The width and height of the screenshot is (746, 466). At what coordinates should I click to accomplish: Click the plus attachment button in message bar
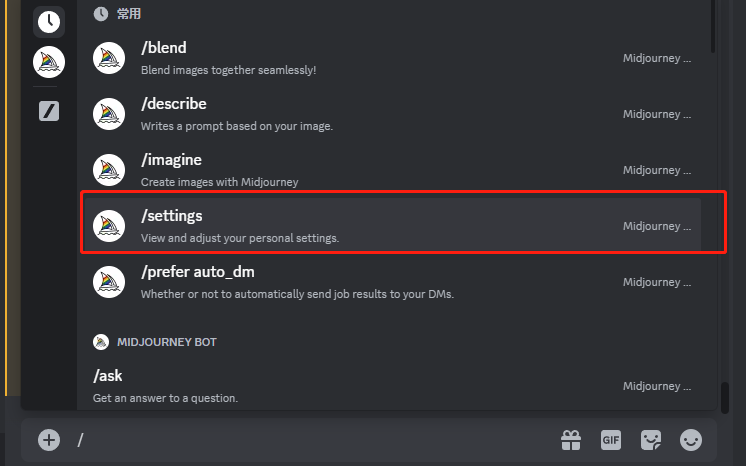(x=49, y=440)
